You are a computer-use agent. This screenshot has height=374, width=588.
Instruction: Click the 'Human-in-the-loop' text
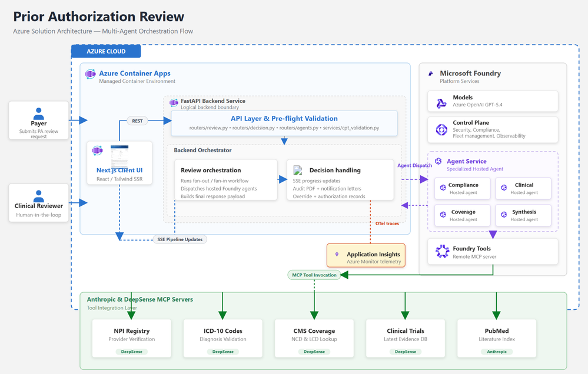pyautogui.click(x=39, y=215)
